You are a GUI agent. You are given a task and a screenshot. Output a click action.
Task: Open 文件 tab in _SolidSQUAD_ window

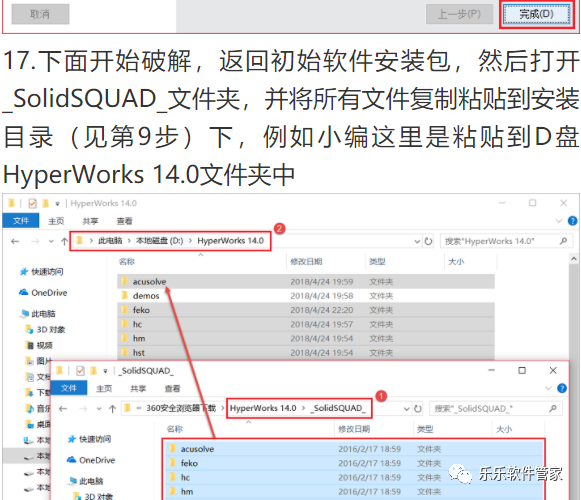click(69, 388)
